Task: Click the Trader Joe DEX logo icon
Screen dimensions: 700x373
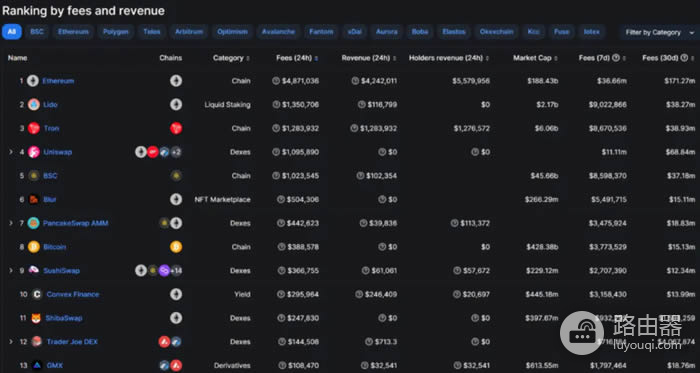Action: click(x=37, y=342)
